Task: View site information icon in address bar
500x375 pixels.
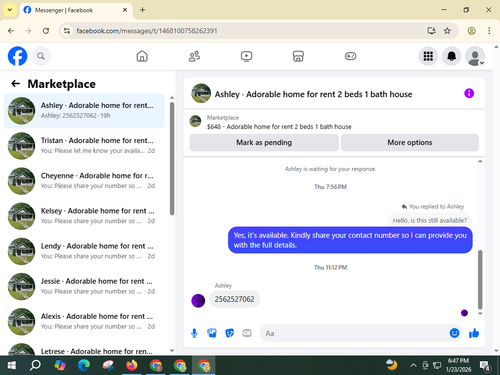Action: [67, 31]
